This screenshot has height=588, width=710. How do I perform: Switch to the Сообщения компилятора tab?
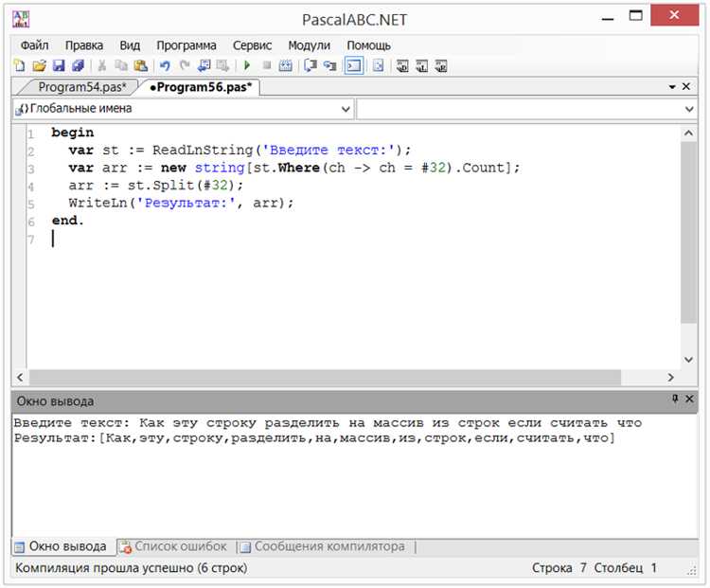(323, 546)
